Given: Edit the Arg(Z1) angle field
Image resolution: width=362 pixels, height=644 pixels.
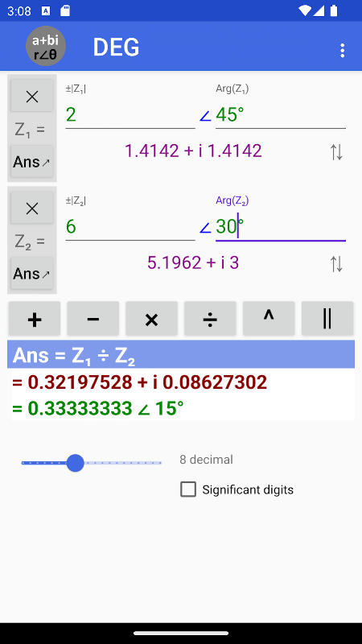Looking at the screenshot, I should 281,115.
